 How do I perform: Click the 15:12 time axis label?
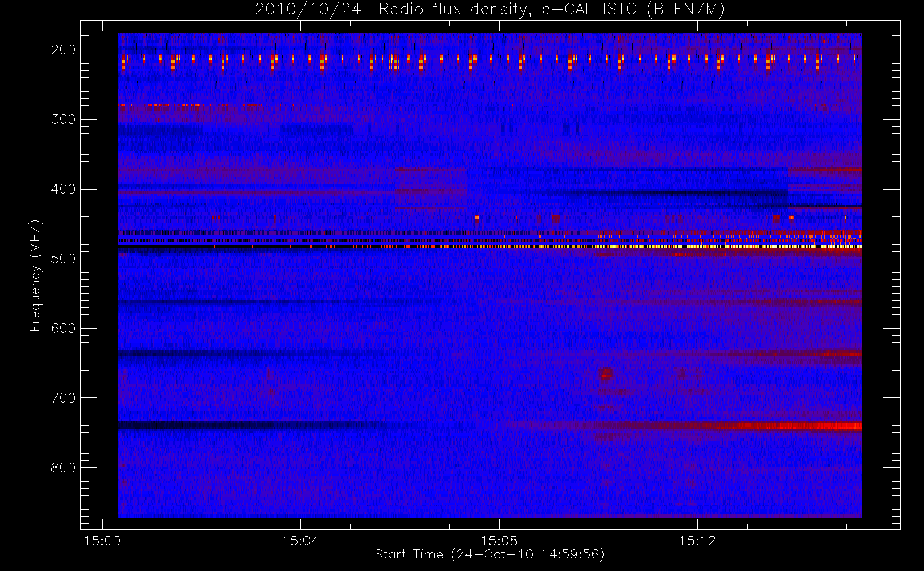click(697, 541)
